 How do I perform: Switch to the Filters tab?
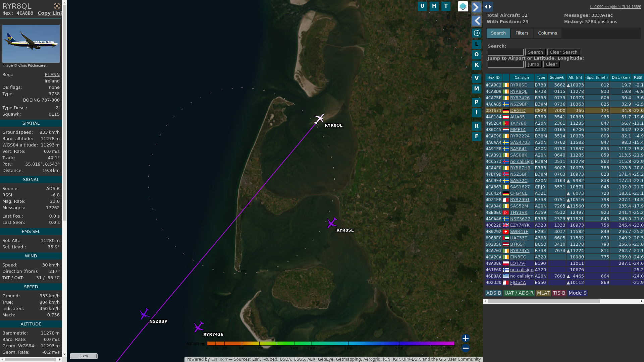pyautogui.click(x=522, y=33)
